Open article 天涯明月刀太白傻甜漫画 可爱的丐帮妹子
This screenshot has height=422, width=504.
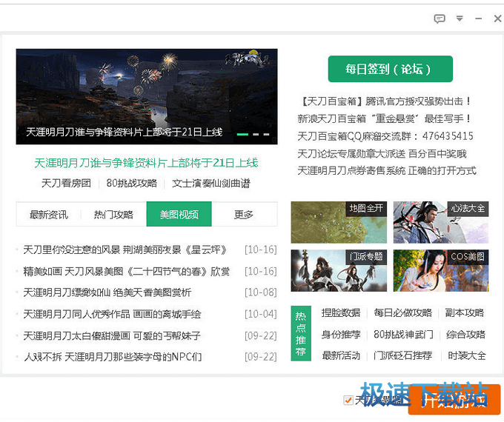112,336
